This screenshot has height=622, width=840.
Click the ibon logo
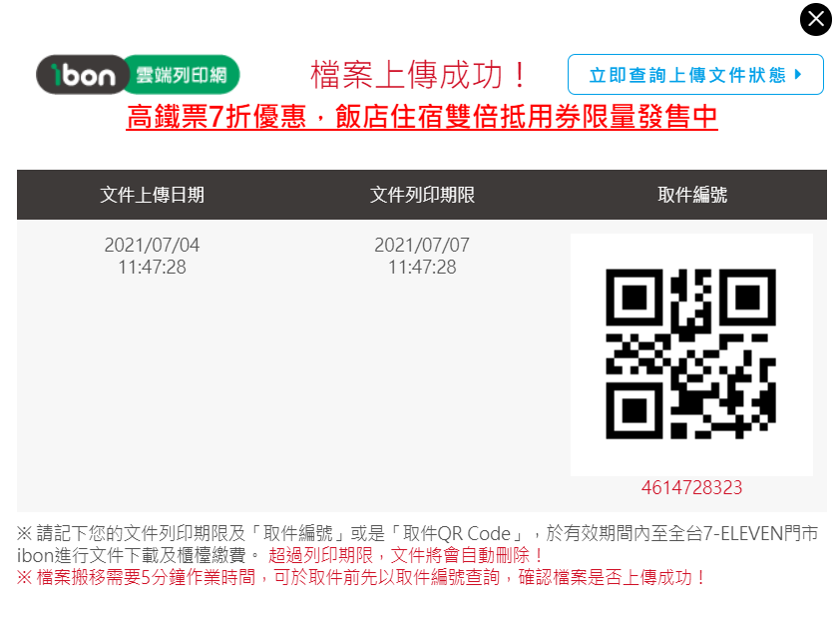coord(83,75)
